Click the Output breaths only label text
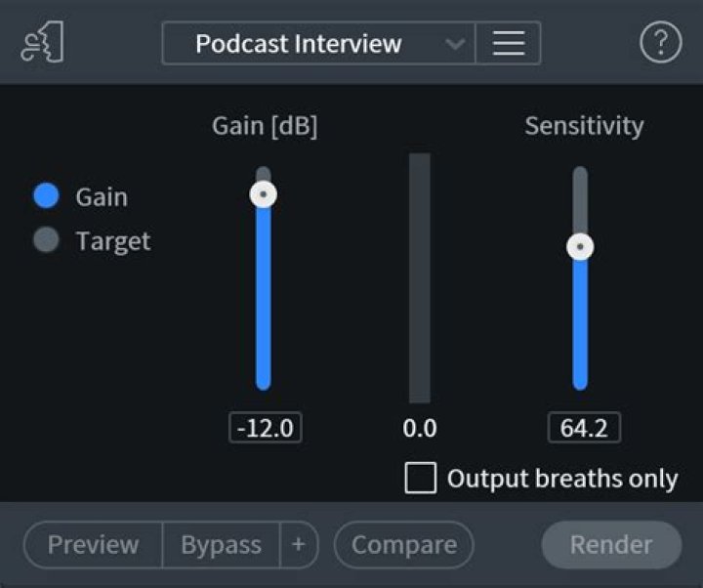This screenshot has width=703, height=588. tap(562, 479)
